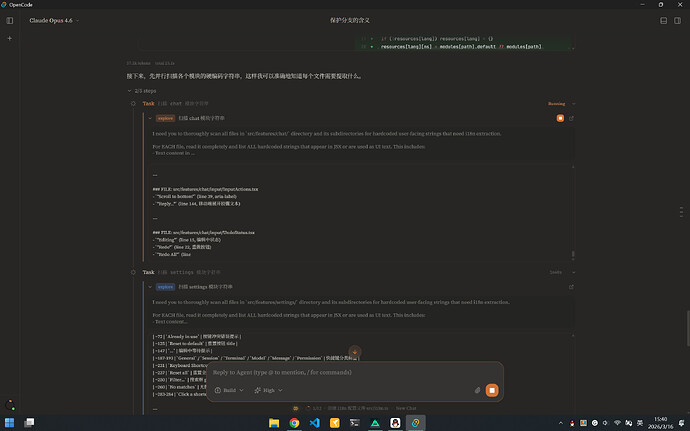Collapse the 2/3 steps group
The width and height of the screenshot is (690, 431).
click(142, 91)
